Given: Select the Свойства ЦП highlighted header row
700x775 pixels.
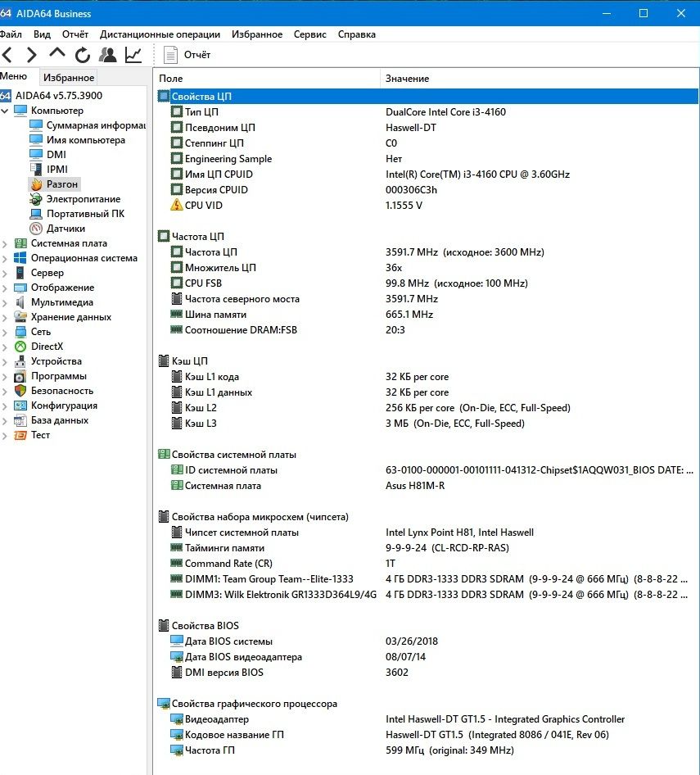Looking at the screenshot, I should click(x=427, y=97).
